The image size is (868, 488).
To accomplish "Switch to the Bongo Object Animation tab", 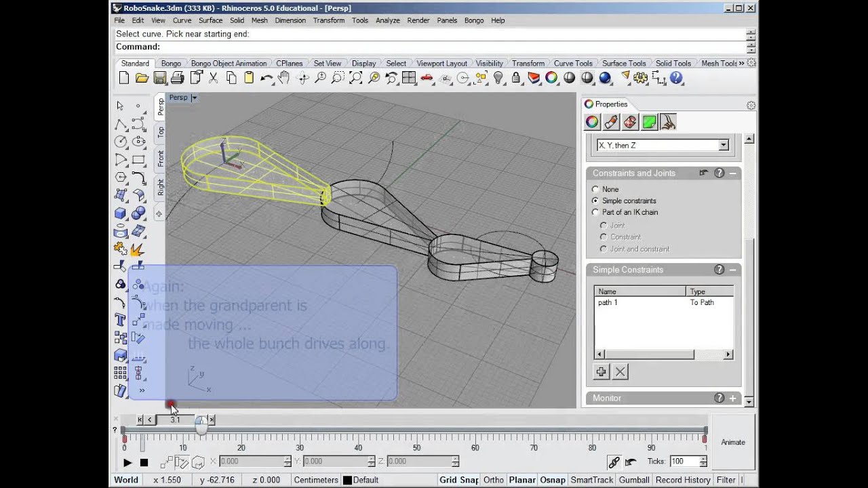I will (229, 63).
